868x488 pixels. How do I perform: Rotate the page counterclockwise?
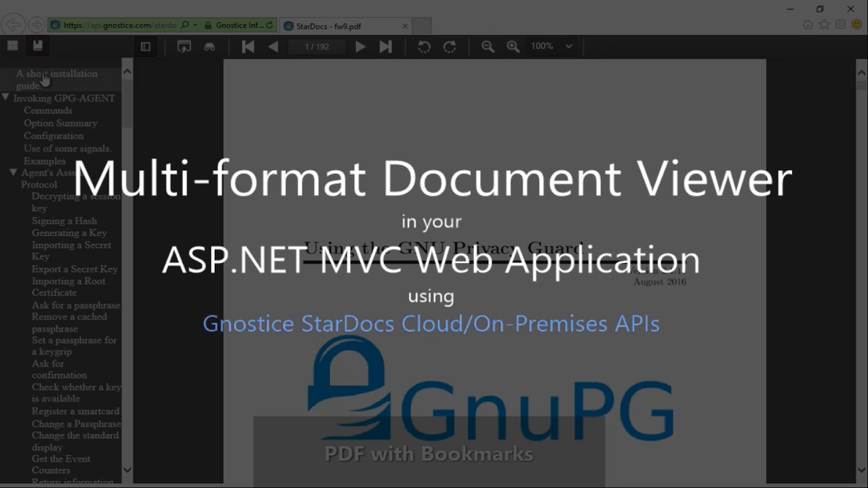[x=424, y=46]
